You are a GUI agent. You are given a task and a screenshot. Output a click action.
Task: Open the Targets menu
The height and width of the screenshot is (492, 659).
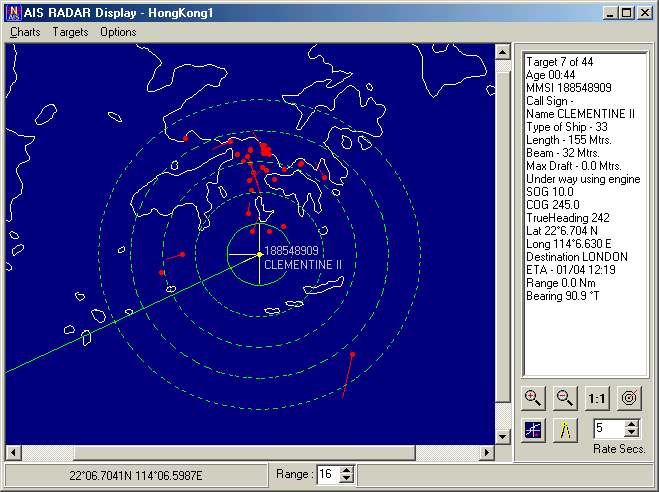pos(70,32)
